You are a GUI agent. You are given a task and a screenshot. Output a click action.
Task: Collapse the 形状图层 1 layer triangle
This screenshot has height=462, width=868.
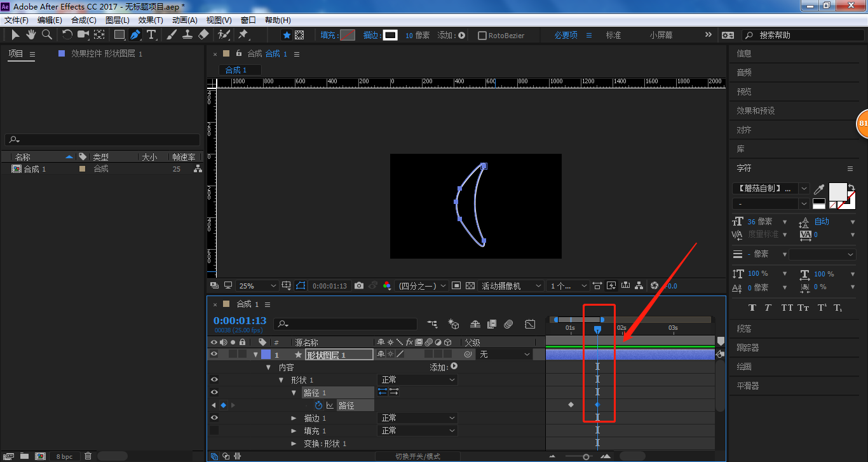(x=255, y=355)
